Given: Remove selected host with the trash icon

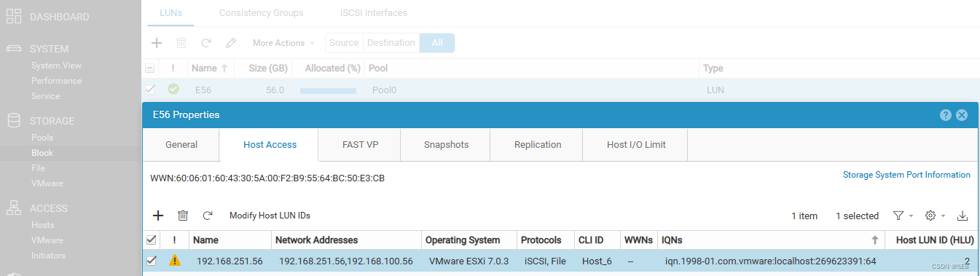Looking at the screenshot, I should (x=183, y=216).
